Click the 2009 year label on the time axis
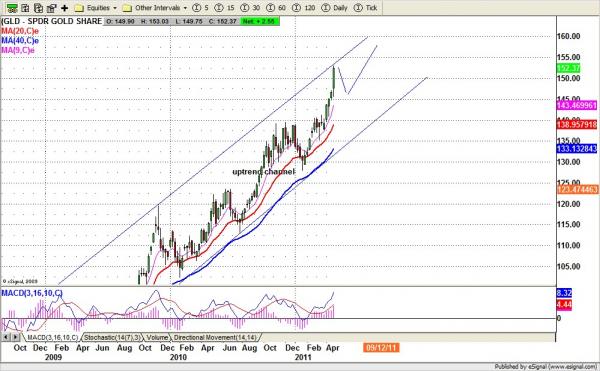This screenshot has width=600, height=371. coord(53,357)
